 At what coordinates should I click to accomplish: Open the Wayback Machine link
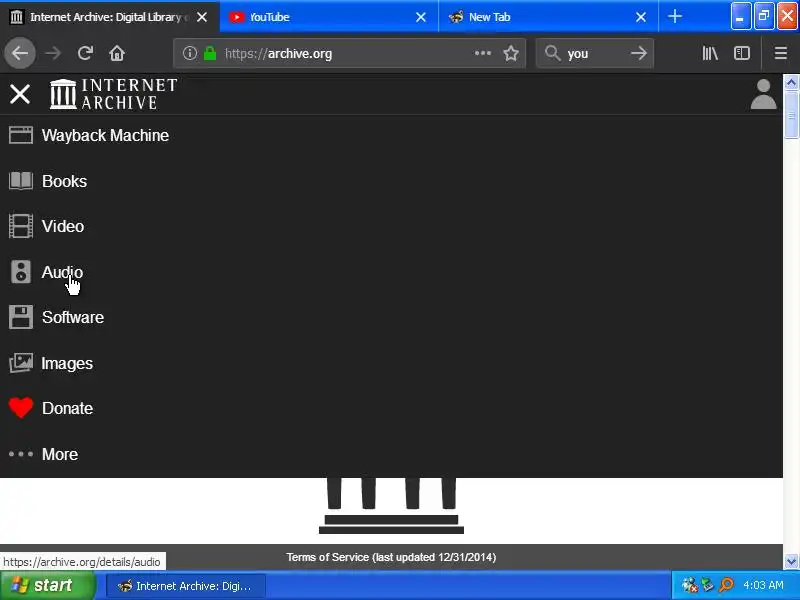(x=105, y=135)
